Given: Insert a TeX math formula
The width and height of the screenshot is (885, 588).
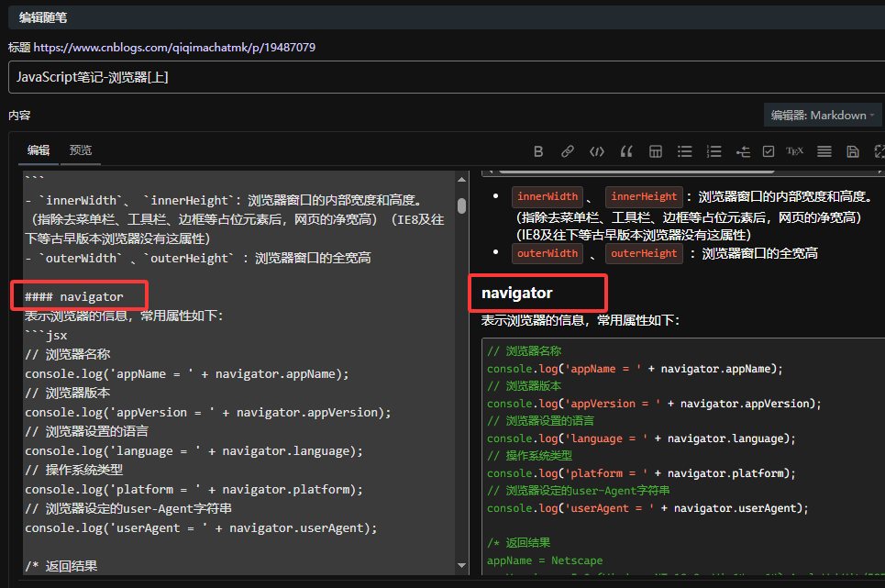Looking at the screenshot, I should (795, 151).
